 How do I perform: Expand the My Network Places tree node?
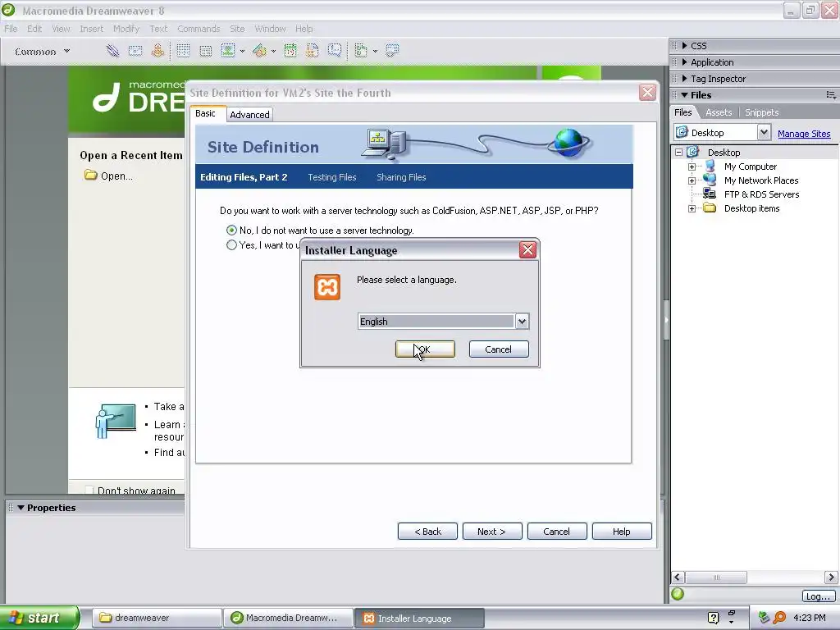tap(692, 180)
